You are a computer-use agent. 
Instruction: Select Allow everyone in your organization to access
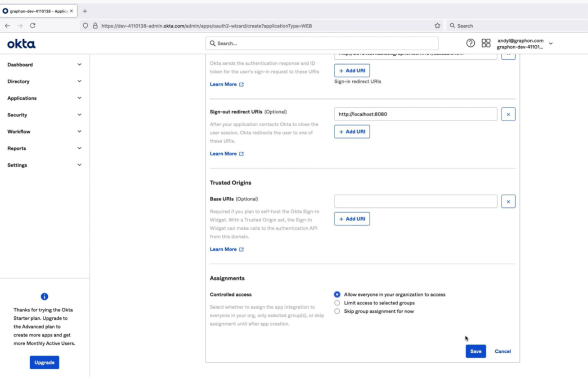point(337,295)
